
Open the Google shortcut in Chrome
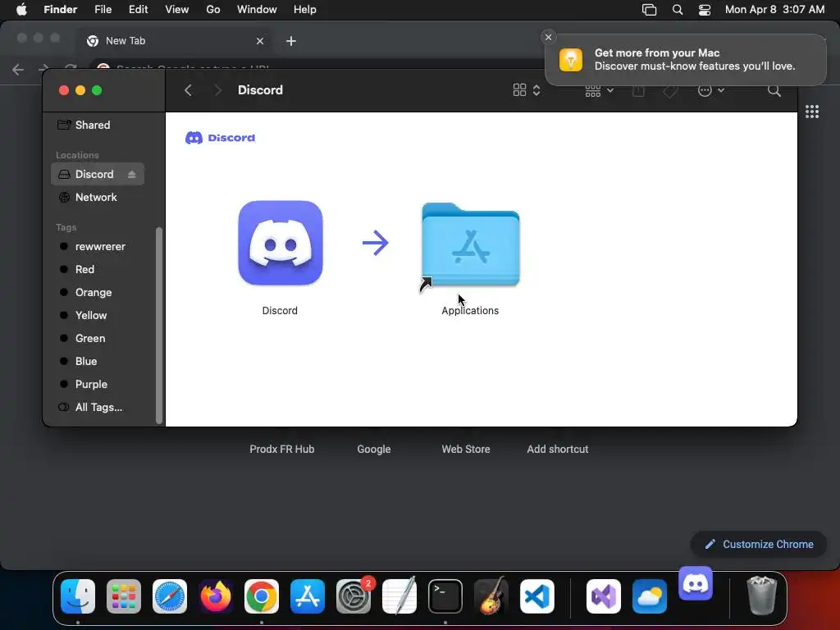(374, 449)
